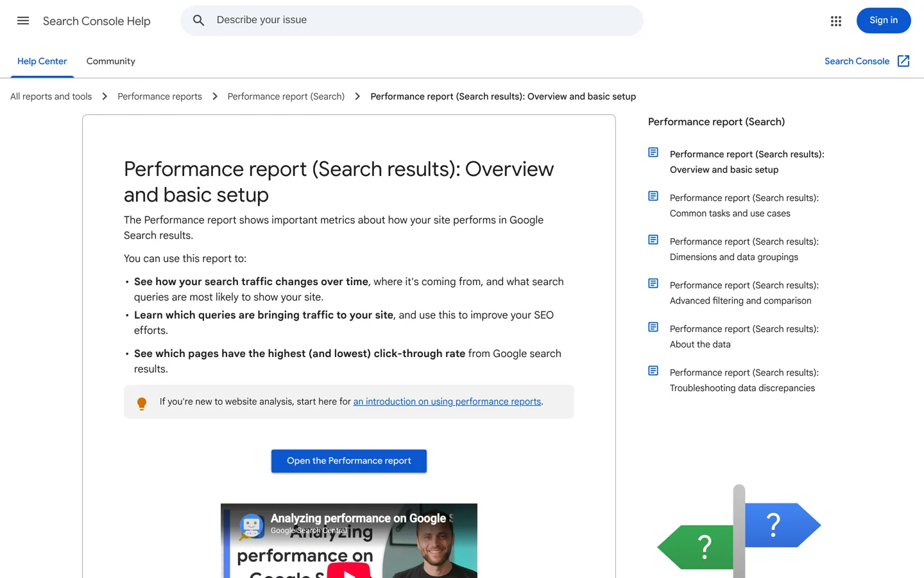The width and height of the screenshot is (924, 578).
Task: Open Performance report (Search) breadcrumb
Action: click(286, 96)
